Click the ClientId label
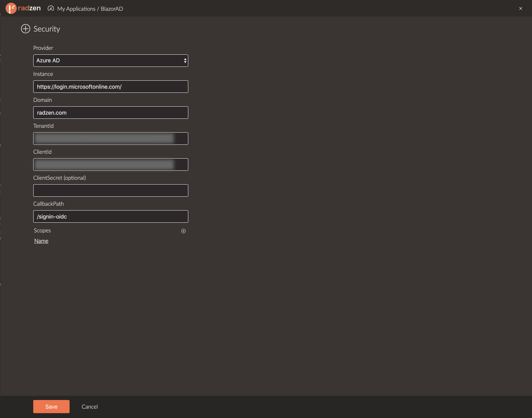 (x=42, y=152)
